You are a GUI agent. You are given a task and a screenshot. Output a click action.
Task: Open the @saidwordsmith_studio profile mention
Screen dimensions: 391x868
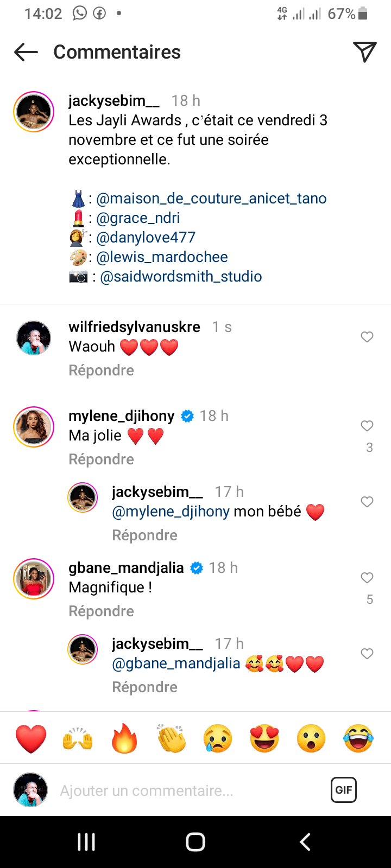click(181, 277)
